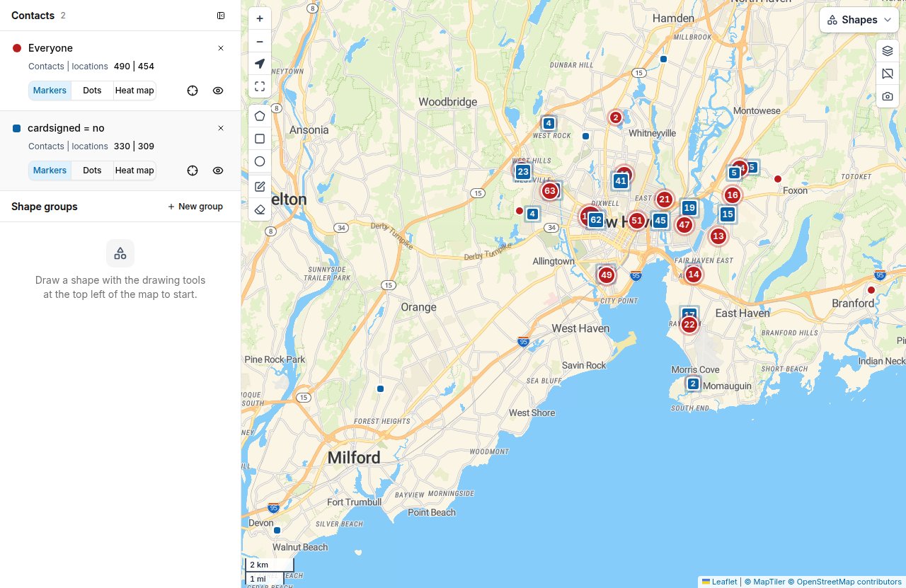Create a New group of shapes
906x588 pixels.
(195, 207)
